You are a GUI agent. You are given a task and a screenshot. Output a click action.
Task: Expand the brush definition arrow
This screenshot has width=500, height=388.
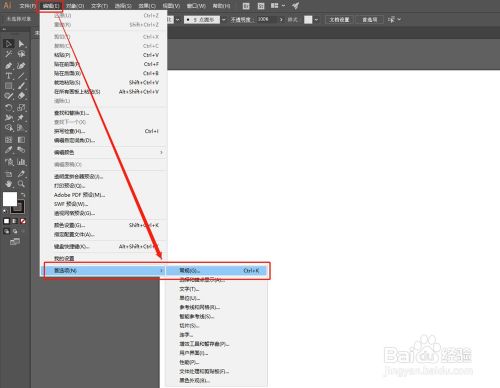(x=224, y=20)
